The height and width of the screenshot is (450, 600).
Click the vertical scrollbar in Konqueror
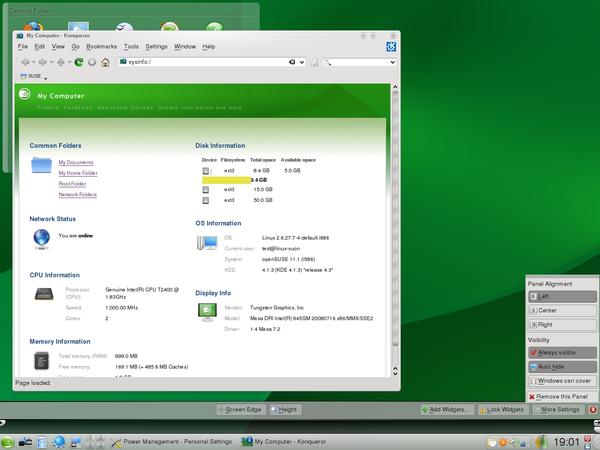pyautogui.click(x=395, y=218)
